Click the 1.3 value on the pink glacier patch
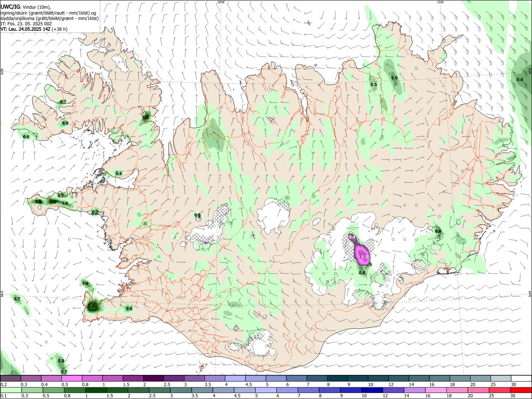The height and width of the screenshot is (399, 532). (x=365, y=258)
